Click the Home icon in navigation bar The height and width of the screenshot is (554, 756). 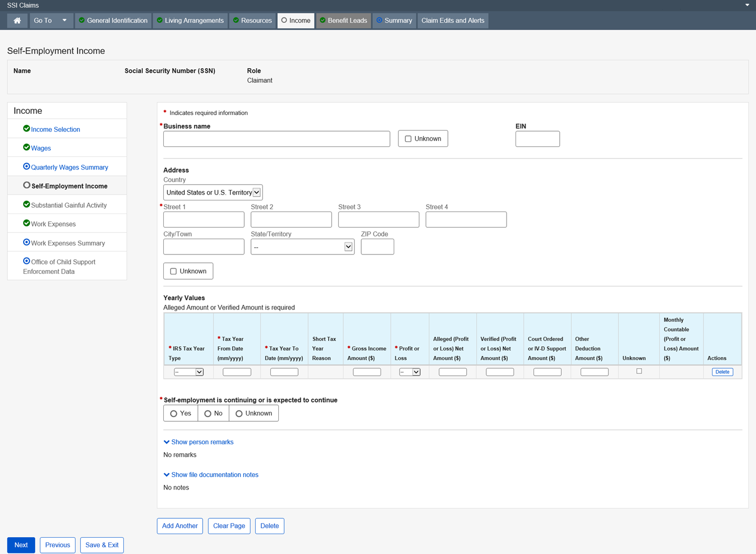17,20
